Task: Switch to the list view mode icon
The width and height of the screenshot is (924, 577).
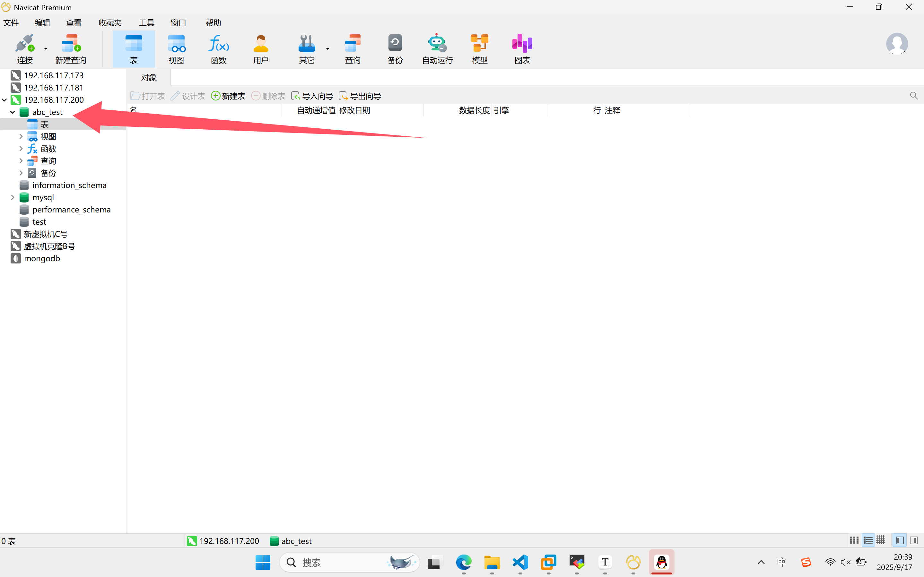Action: tap(867, 540)
